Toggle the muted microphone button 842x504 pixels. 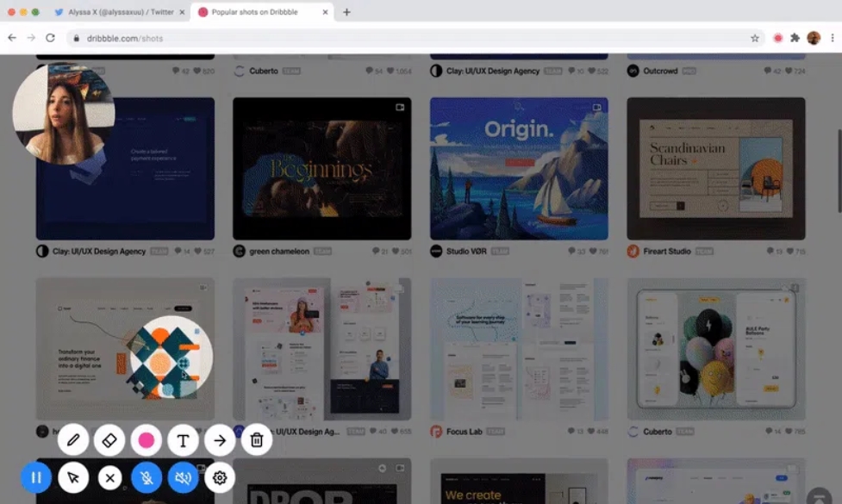146,477
